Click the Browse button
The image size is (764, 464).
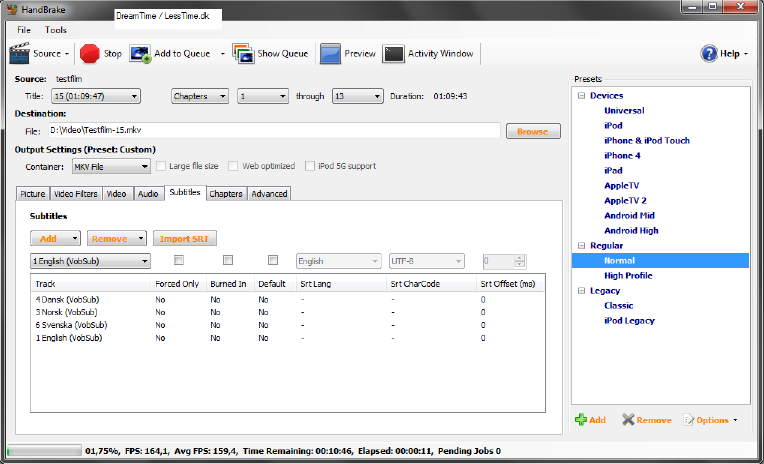click(x=533, y=131)
